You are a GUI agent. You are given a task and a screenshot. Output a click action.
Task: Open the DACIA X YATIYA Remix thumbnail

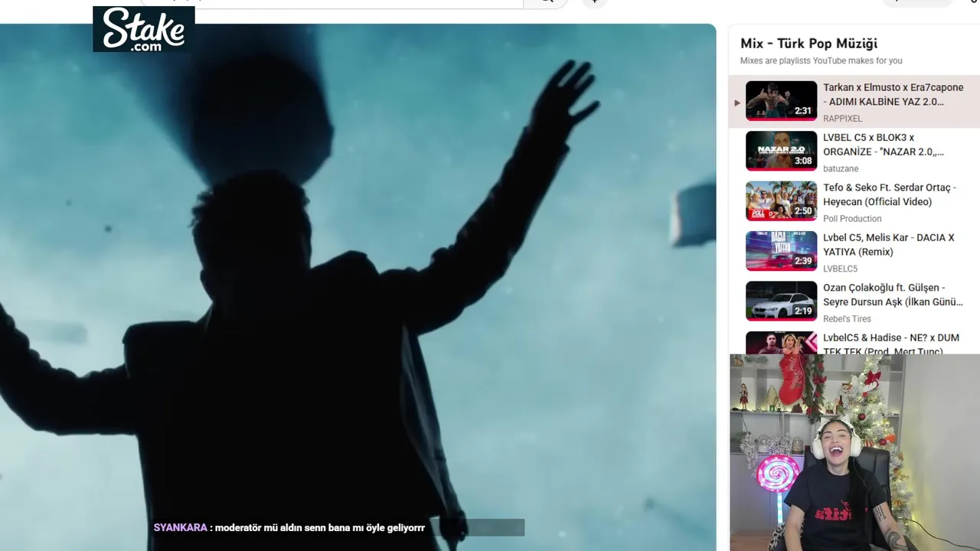[781, 251]
